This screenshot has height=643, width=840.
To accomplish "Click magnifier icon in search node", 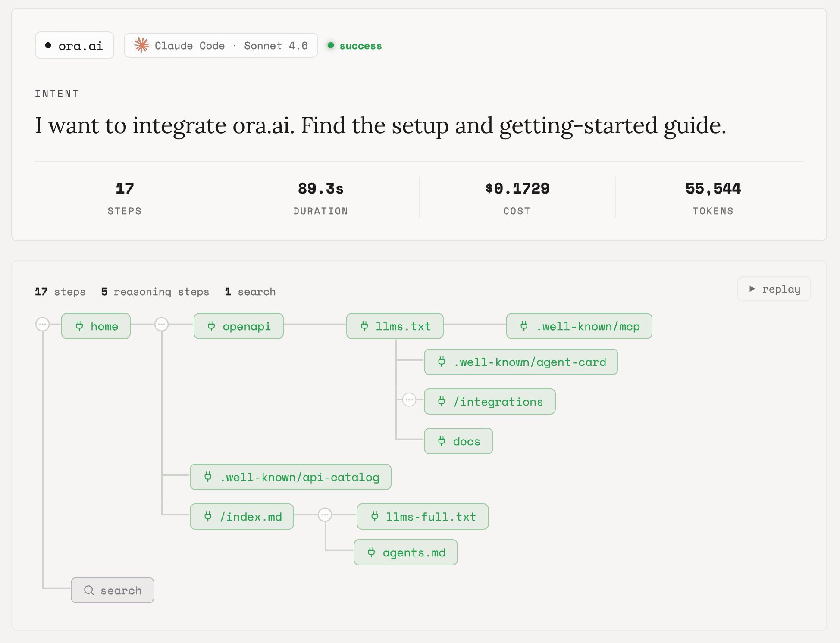I will click(89, 590).
